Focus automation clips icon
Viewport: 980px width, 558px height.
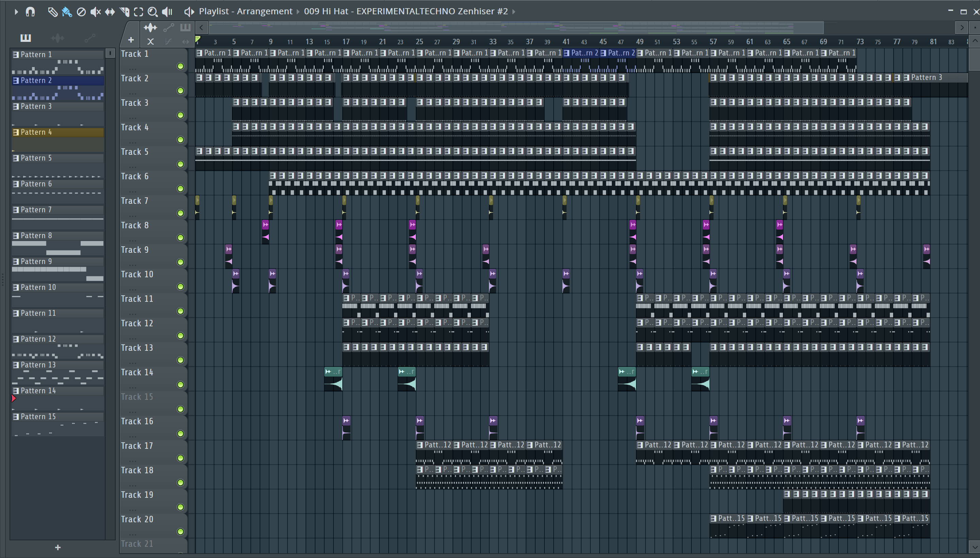tap(169, 27)
